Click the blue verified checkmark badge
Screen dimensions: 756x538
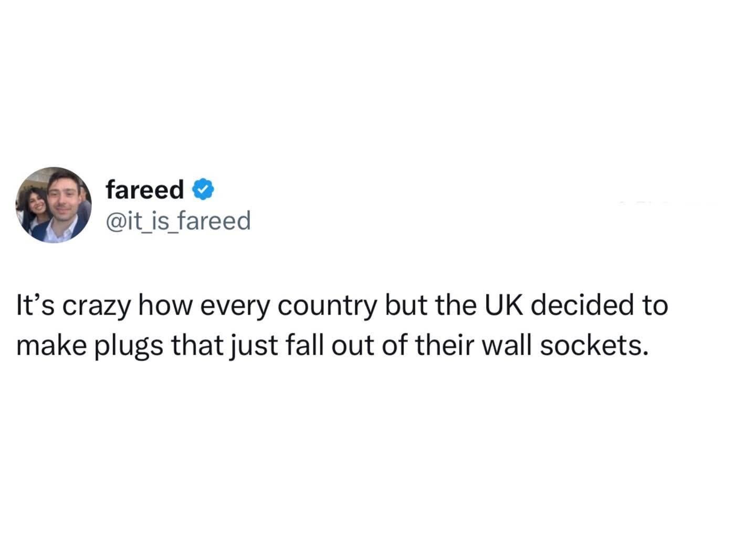pos(204,190)
